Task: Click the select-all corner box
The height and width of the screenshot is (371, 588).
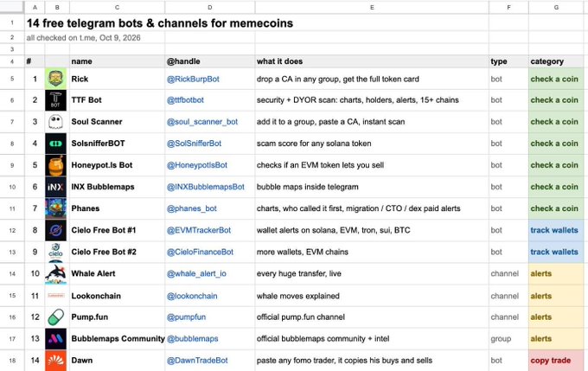Action: [x=12, y=7]
